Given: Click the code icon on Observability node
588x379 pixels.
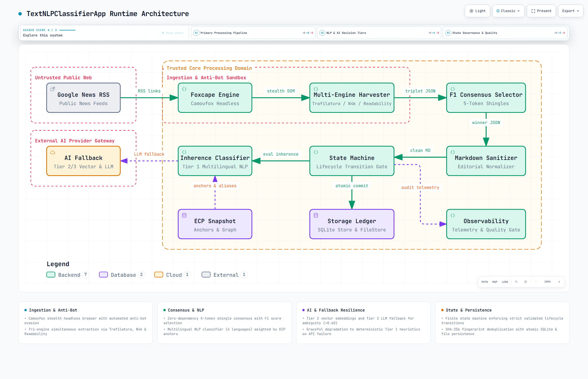Looking at the screenshot, I should pyautogui.click(x=453, y=215).
